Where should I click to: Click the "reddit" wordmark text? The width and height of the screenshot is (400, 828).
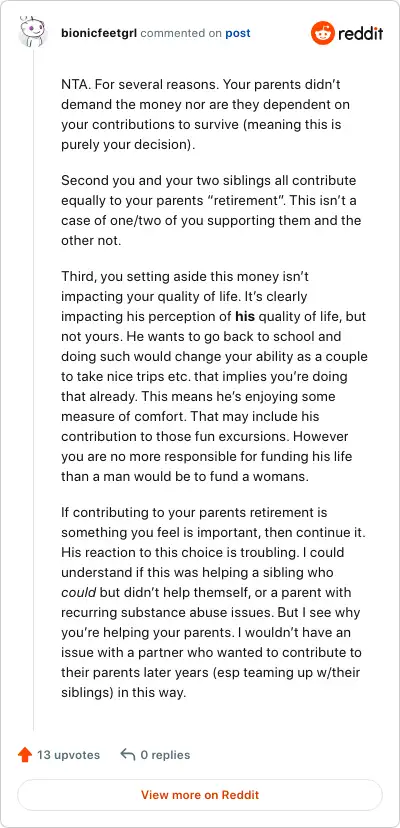click(360, 34)
